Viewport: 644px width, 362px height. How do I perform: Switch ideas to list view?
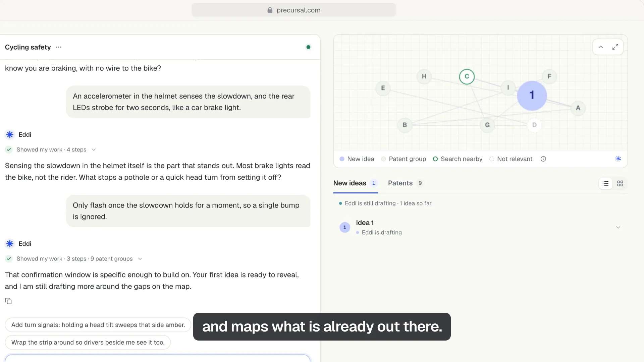(x=605, y=183)
